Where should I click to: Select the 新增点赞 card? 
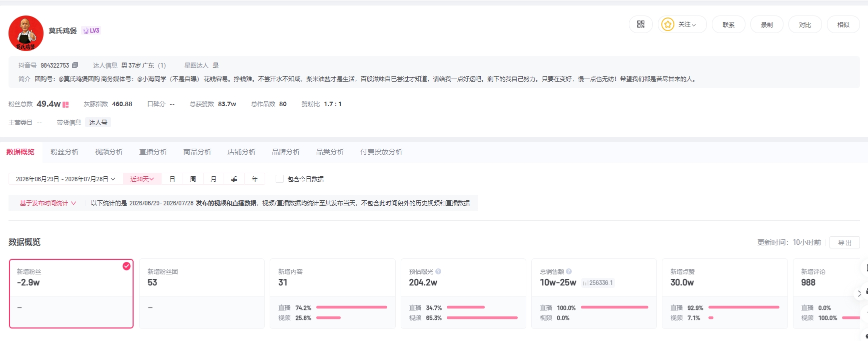[724, 293]
